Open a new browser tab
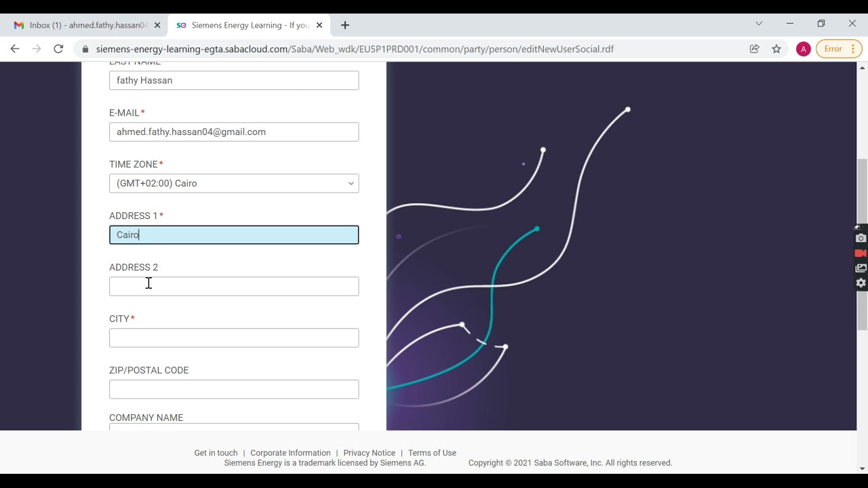The height and width of the screenshot is (488, 868). [344, 25]
